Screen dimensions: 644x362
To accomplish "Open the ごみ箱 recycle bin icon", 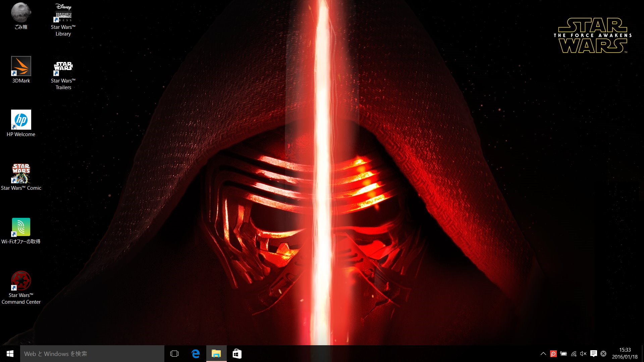I will point(21,16).
